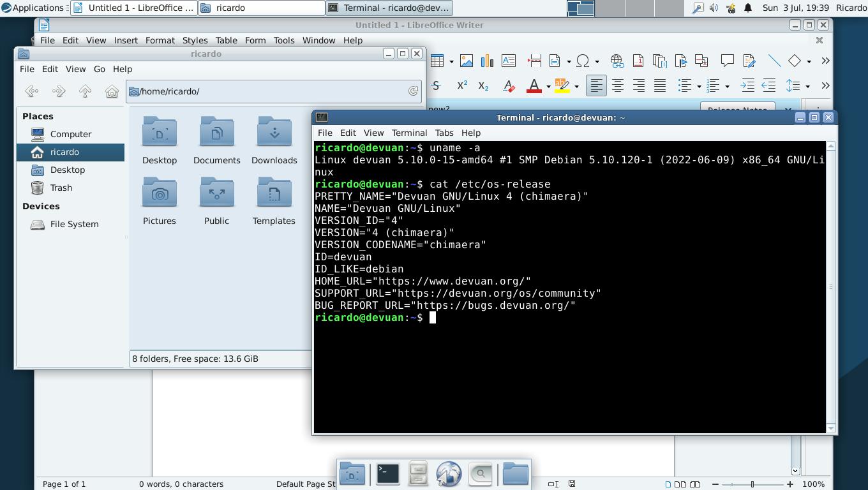The width and height of the screenshot is (868, 490).
Task: Show more hidden buttons on the Writer insert toolbar
Action: pyautogui.click(x=825, y=61)
